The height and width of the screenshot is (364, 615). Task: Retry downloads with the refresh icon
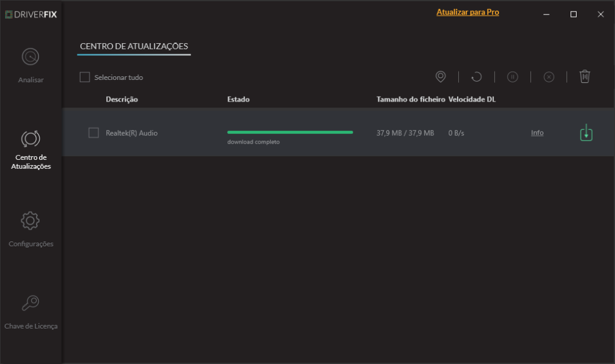click(476, 76)
